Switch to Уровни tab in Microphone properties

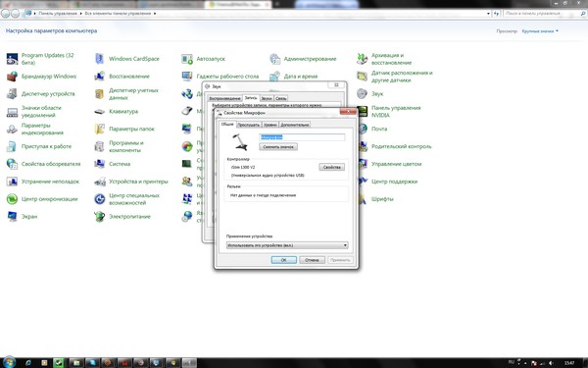click(270, 125)
